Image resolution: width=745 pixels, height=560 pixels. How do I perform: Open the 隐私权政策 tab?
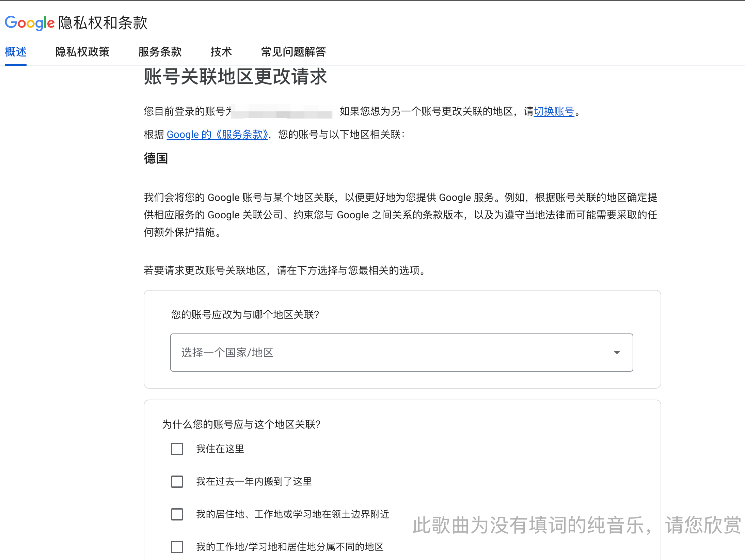pos(82,52)
